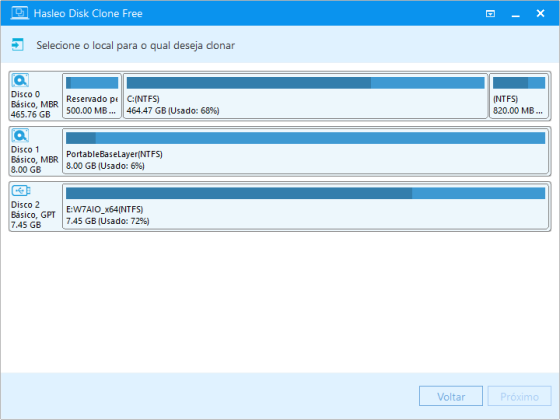Close the Hasleo Disk Clone window
Screen dimensions: 560x420
coord(540,14)
